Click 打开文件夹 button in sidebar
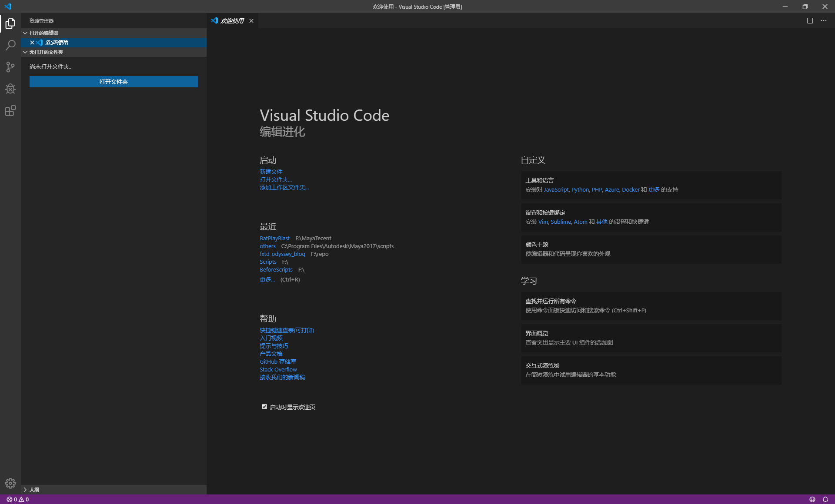Image resolution: width=835 pixels, height=504 pixels. point(114,82)
